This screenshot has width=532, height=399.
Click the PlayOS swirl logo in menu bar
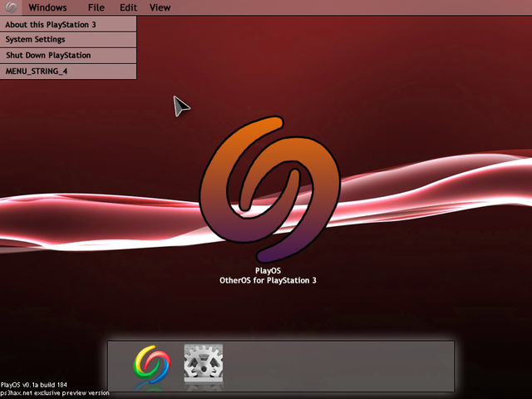click(x=11, y=7)
